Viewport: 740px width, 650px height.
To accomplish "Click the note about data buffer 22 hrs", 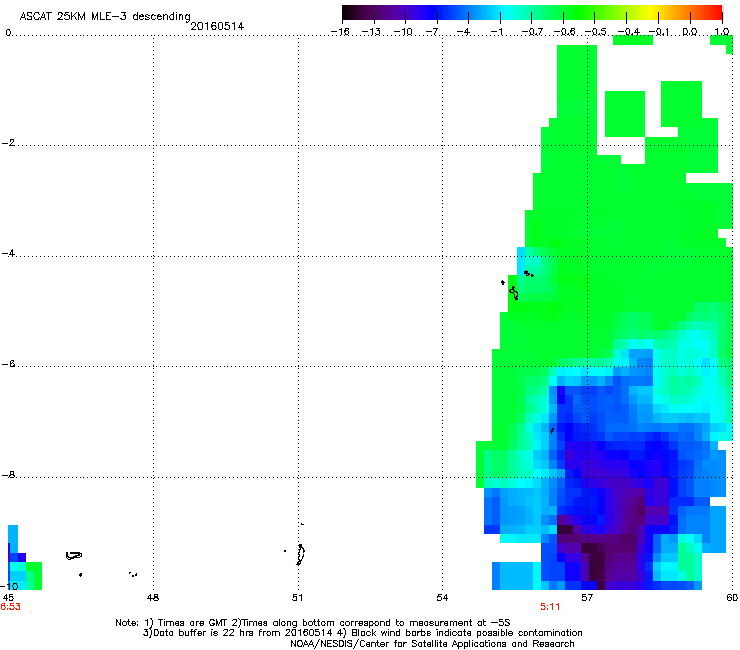I will [x=239, y=633].
